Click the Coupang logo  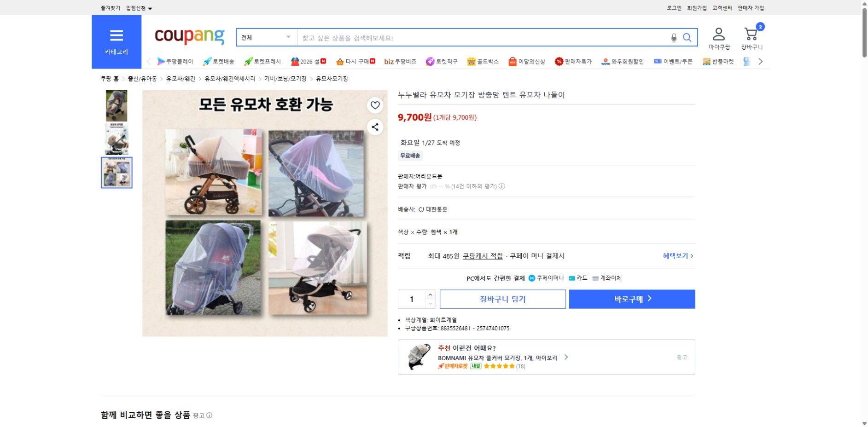coord(188,36)
